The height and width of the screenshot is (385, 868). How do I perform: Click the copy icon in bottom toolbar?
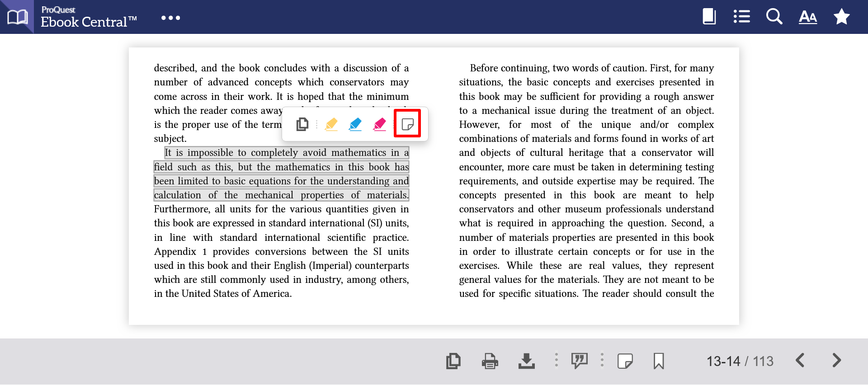point(453,361)
